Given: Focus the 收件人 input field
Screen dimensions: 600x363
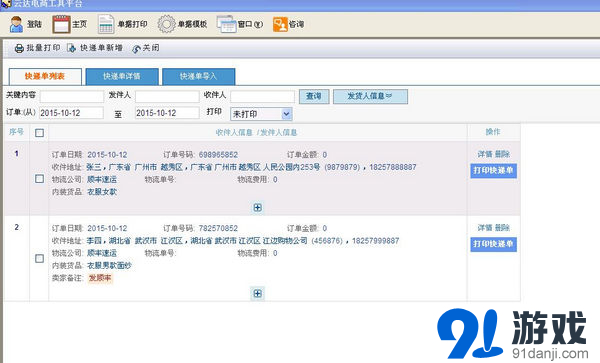Looking at the screenshot, I should click(262, 96).
